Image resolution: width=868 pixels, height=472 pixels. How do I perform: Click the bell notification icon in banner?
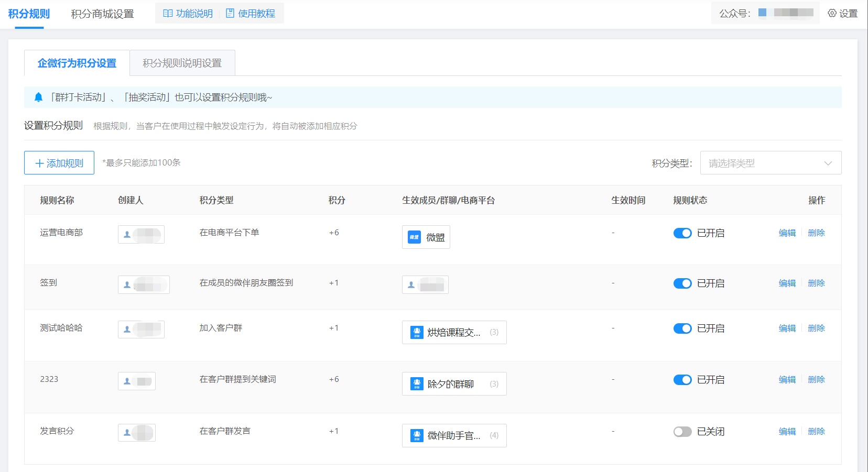coord(38,97)
